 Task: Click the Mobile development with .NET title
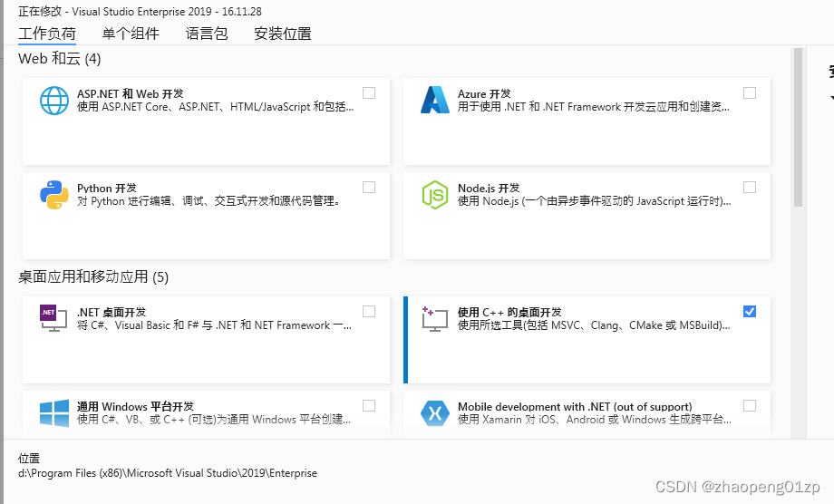tap(575, 407)
